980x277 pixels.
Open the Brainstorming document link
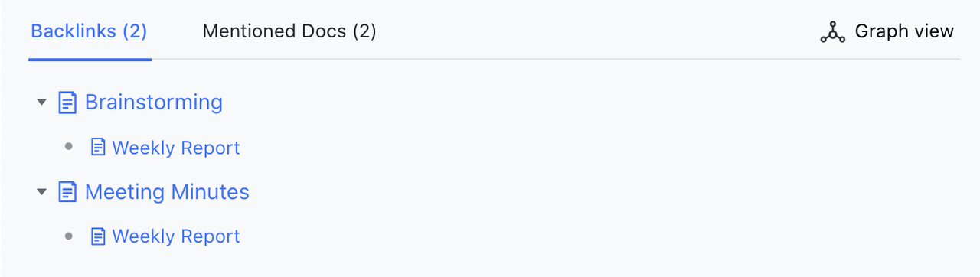154,103
